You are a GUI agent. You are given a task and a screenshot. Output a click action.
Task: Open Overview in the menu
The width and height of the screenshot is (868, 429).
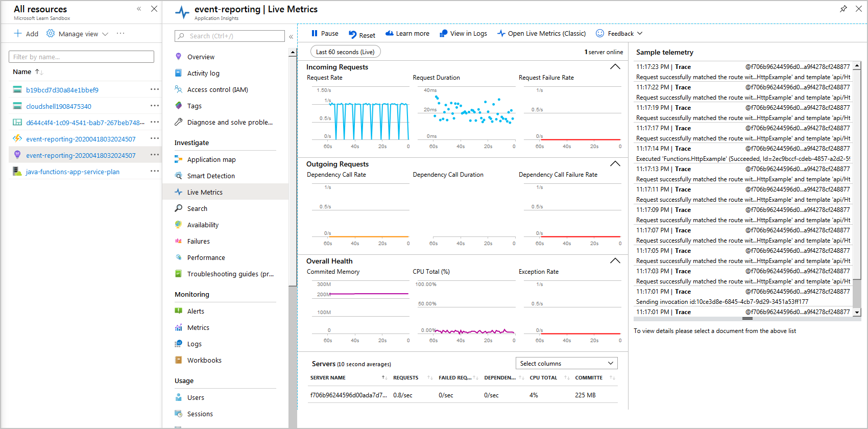pos(201,57)
